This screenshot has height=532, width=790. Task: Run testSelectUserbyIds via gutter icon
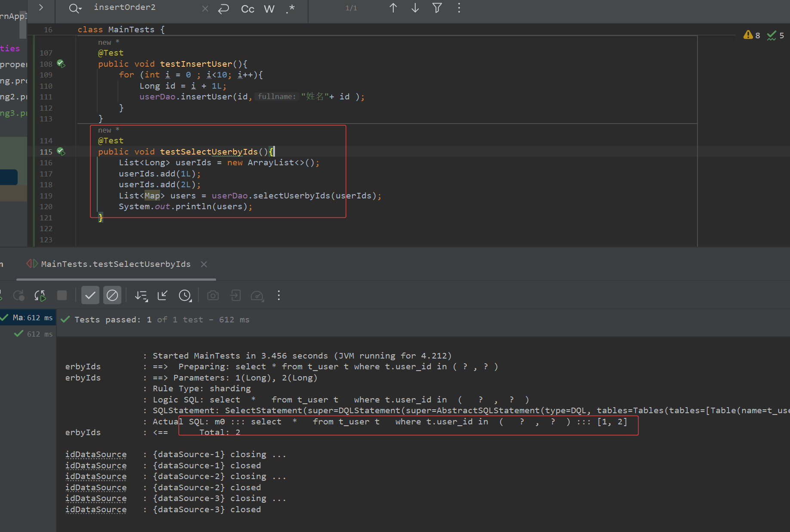[61, 152]
